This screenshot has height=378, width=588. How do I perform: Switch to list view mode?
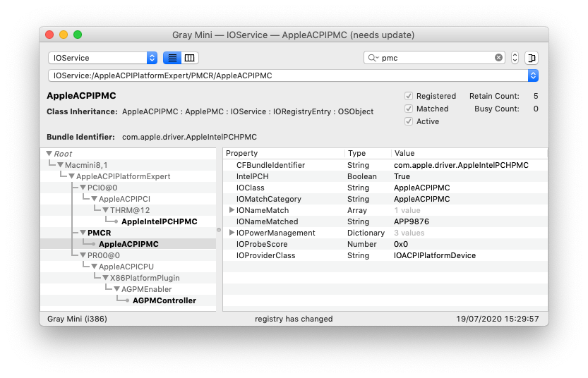point(172,58)
